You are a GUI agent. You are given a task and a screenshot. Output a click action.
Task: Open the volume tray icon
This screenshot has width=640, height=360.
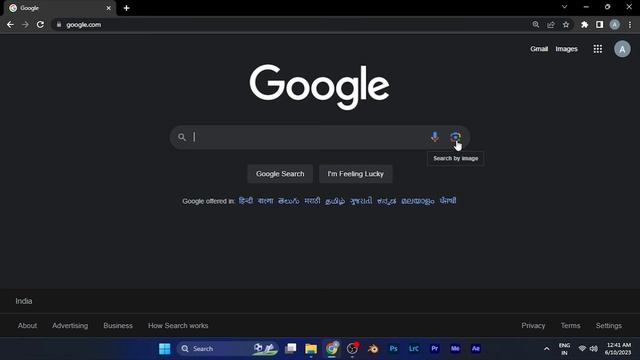click(x=593, y=349)
